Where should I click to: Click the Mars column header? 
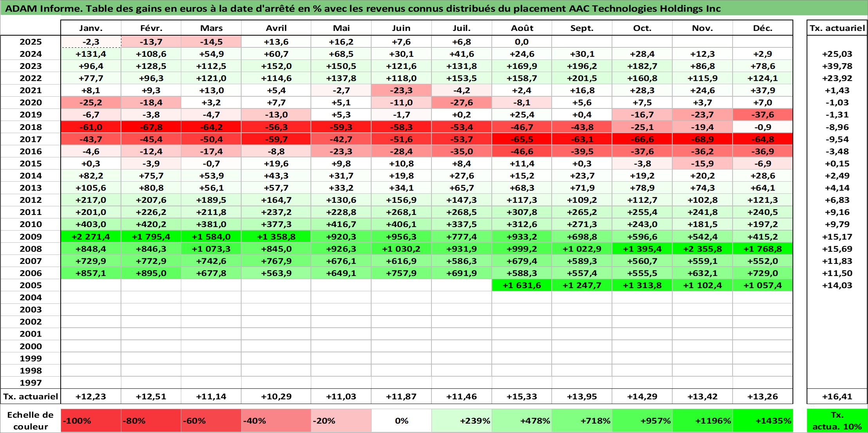coord(211,28)
